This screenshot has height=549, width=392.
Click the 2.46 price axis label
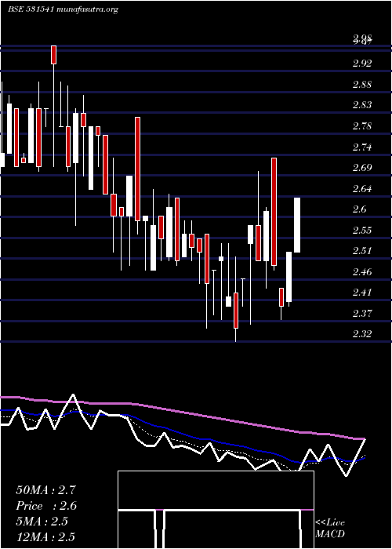(362, 271)
